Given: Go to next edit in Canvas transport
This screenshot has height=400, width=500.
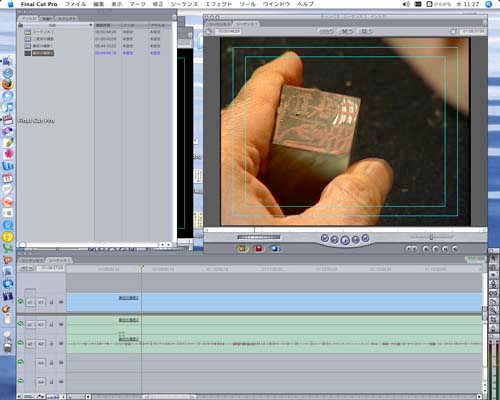Looking at the screenshot, I should [366, 238].
